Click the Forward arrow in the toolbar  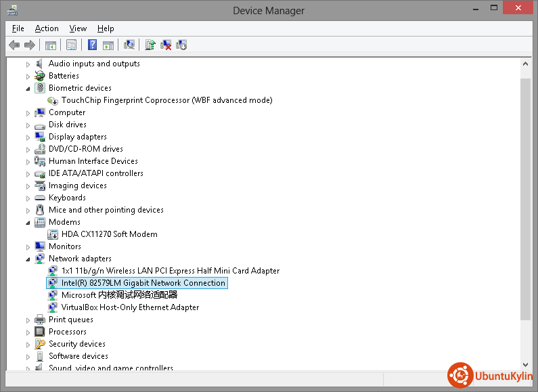pos(29,45)
